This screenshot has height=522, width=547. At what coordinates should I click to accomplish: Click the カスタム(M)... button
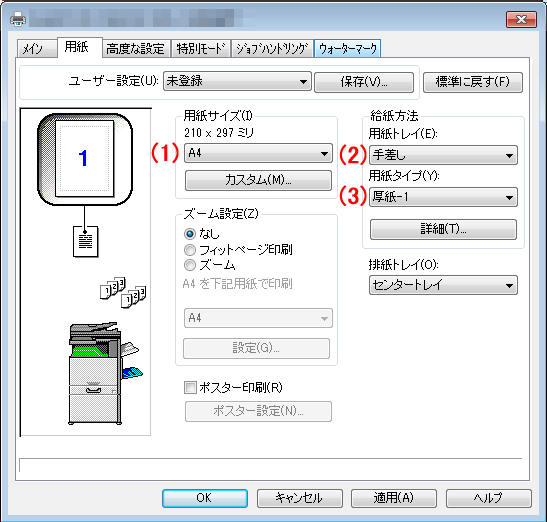258,180
